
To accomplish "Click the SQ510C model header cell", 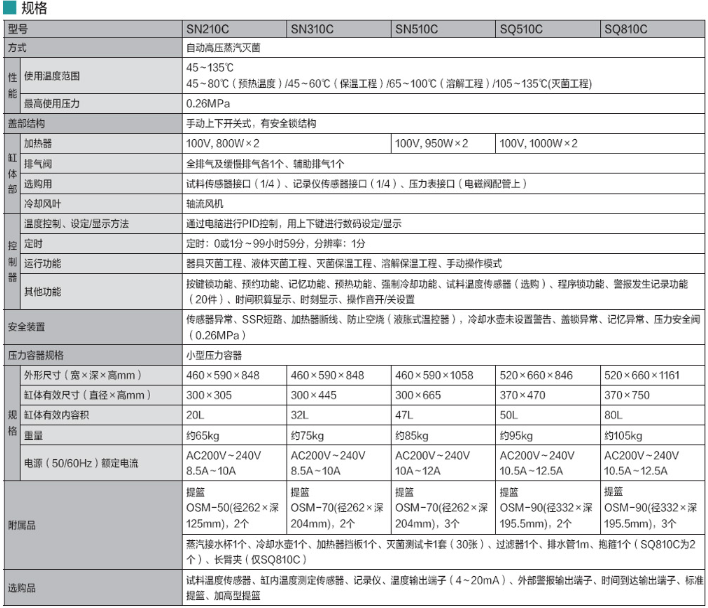I will (548, 29).
